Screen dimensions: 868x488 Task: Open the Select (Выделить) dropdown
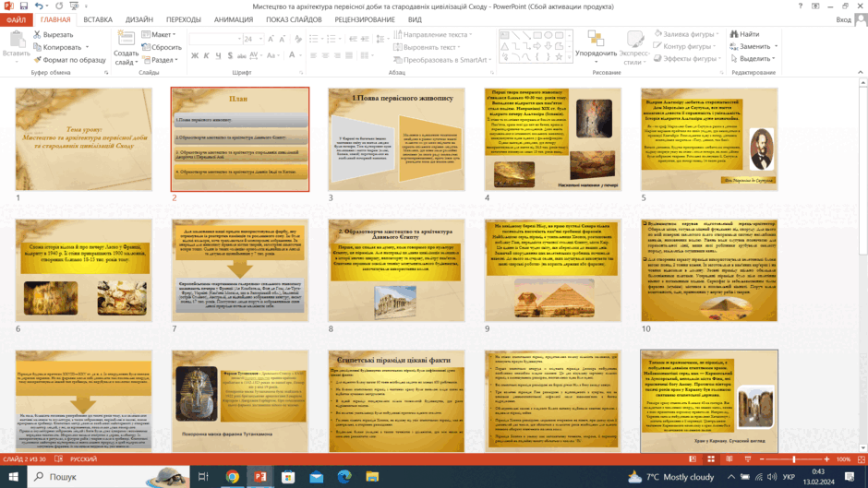click(x=753, y=59)
